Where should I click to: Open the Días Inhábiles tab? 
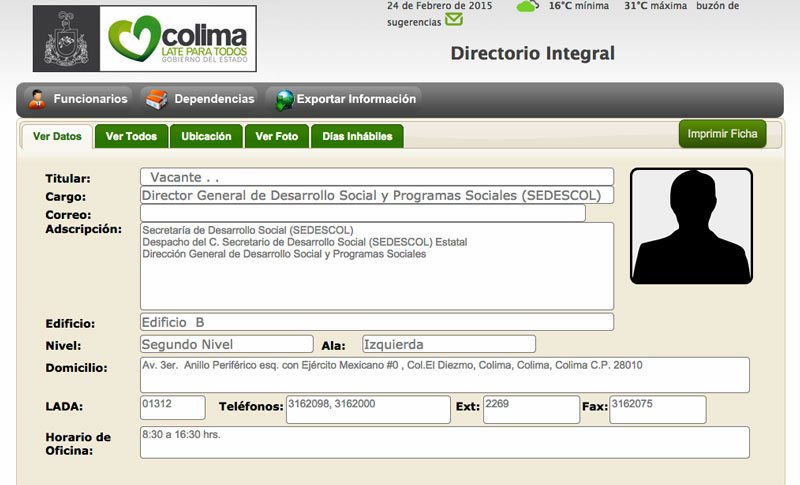[x=357, y=136]
